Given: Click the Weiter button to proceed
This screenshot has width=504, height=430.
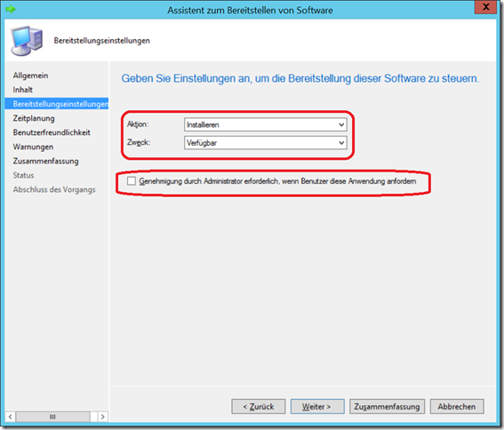Looking at the screenshot, I should click(317, 407).
